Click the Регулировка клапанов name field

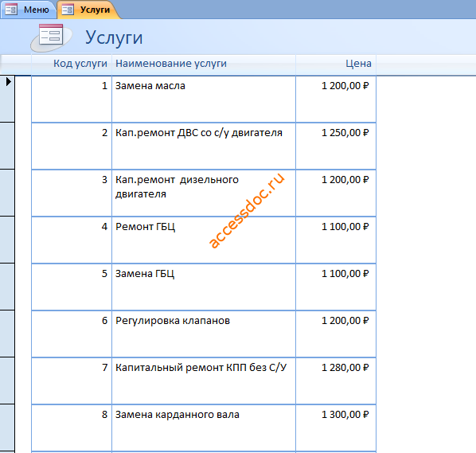coord(204,334)
